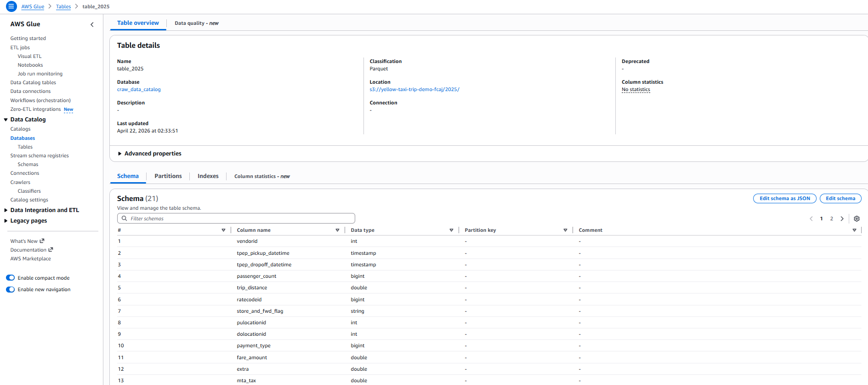Open Stream schema registries sidebar item
Image resolution: width=868 pixels, height=385 pixels.
[x=40, y=155]
